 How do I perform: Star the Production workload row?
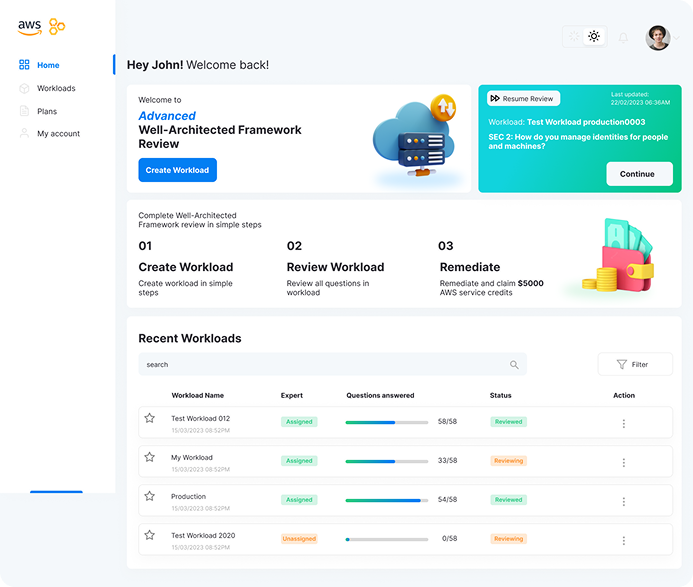(x=150, y=496)
